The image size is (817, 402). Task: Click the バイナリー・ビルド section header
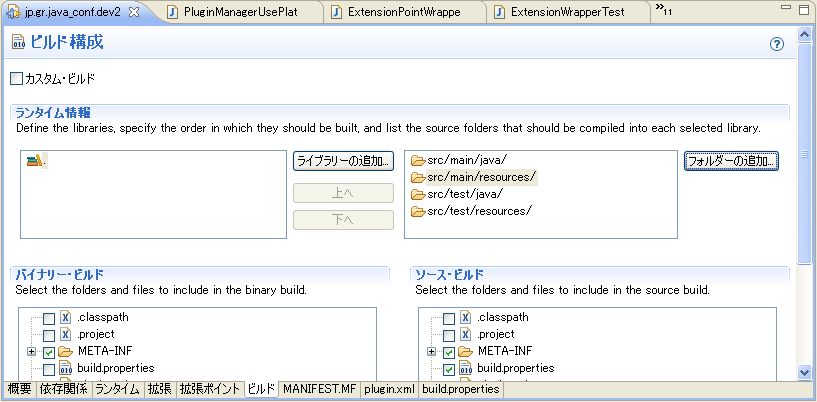pyautogui.click(x=59, y=274)
